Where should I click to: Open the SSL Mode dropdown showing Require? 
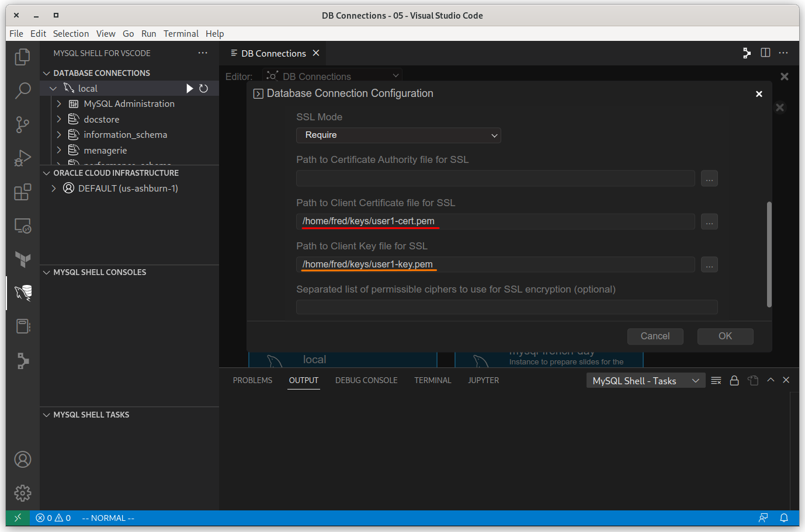click(398, 135)
